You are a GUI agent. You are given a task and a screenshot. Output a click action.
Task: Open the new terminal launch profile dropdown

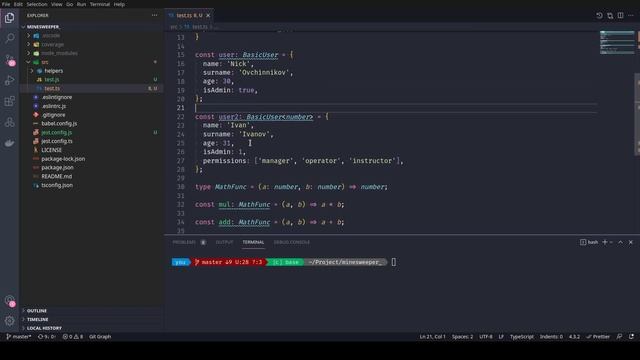click(611, 242)
